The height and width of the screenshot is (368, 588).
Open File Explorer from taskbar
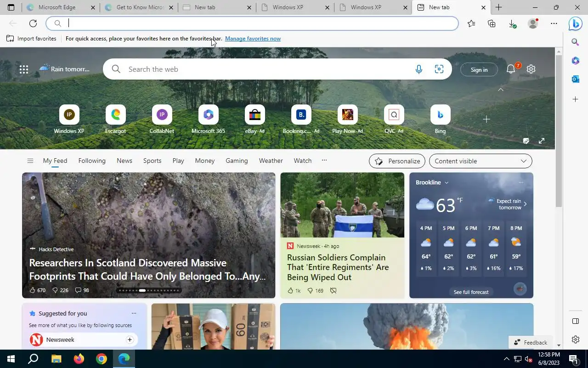[56, 359]
